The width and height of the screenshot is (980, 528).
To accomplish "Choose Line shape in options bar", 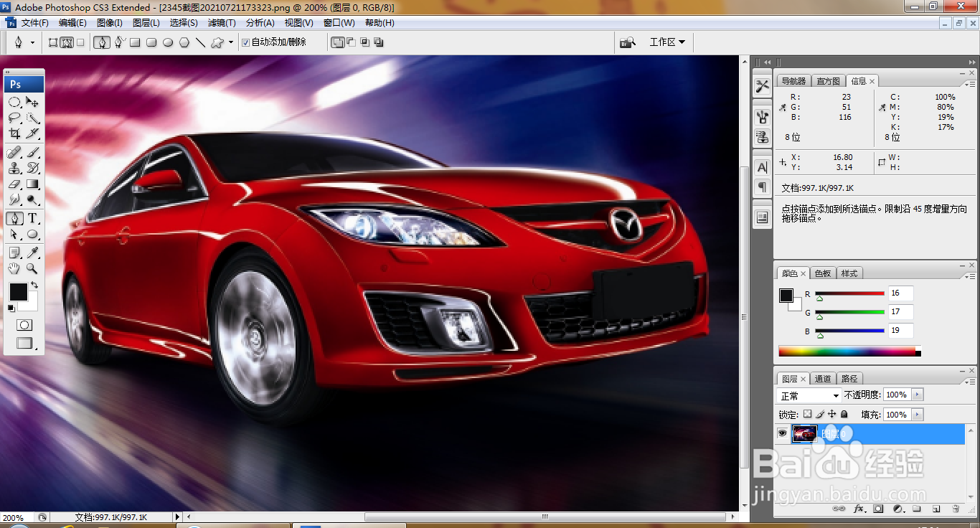I will (x=201, y=42).
